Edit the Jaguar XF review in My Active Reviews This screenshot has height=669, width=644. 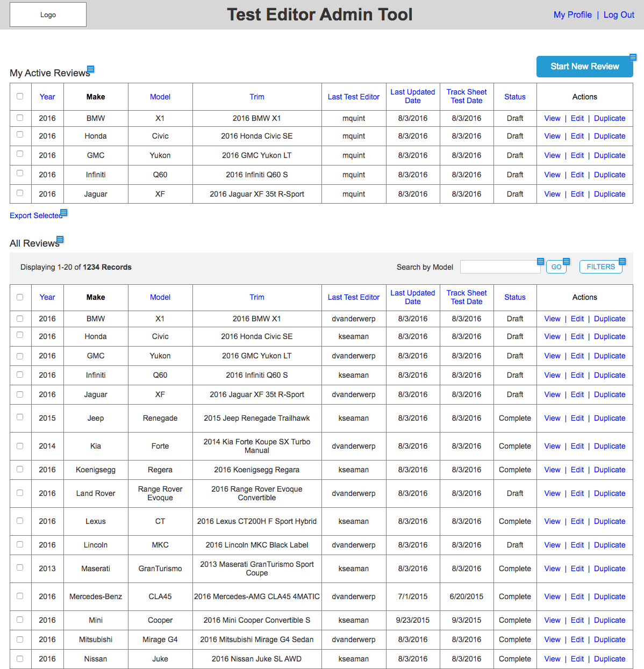pos(577,194)
